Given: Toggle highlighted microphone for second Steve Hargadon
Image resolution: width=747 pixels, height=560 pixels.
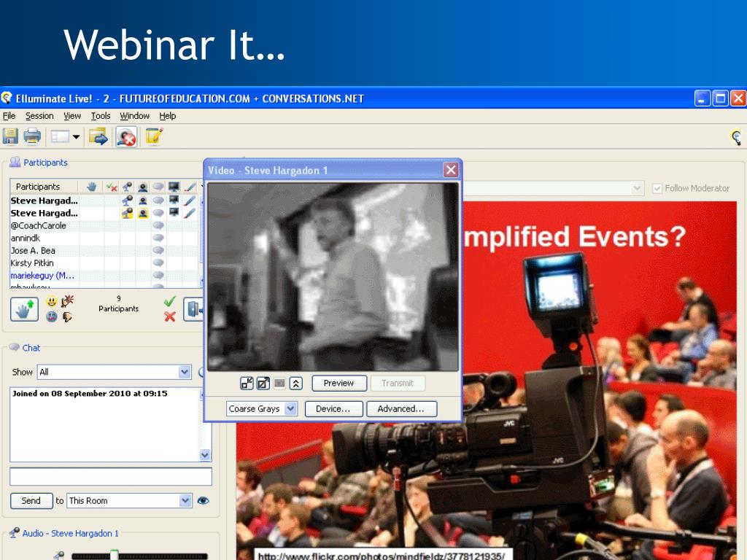Looking at the screenshot, I should pyautogui.click(x=127, y=213).
